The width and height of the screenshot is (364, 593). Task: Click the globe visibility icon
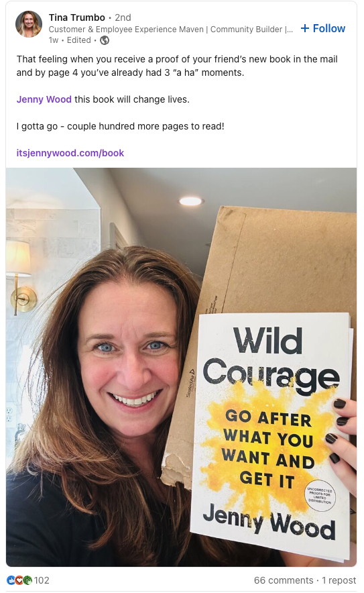(x=105, y=40)
